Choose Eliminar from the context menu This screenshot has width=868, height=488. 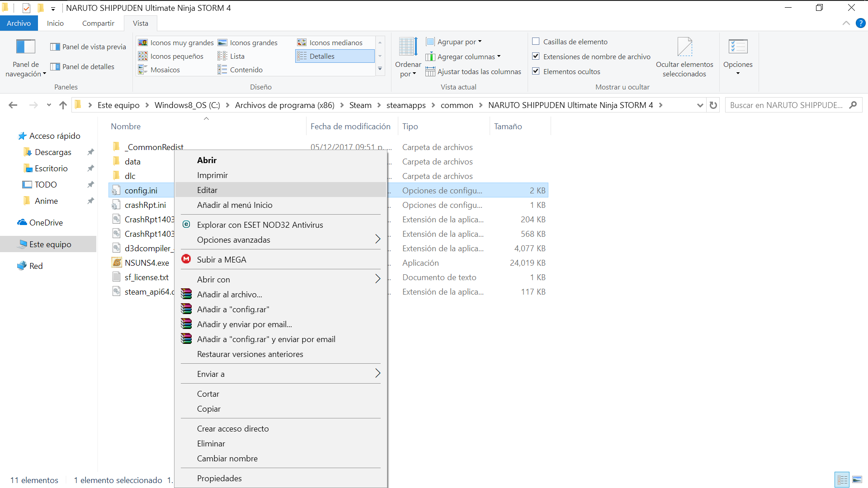pos(281,443)
